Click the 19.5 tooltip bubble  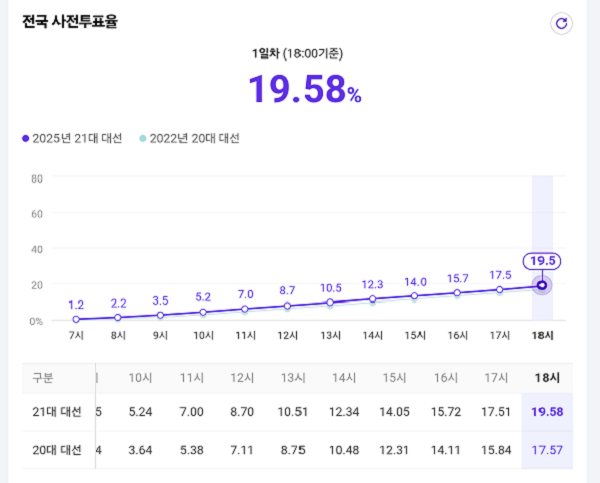[542, 261]
